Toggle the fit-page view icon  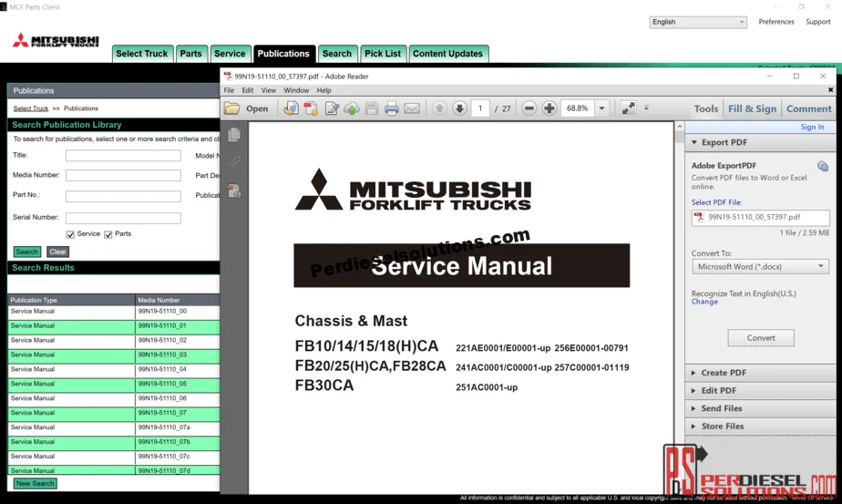629,108
